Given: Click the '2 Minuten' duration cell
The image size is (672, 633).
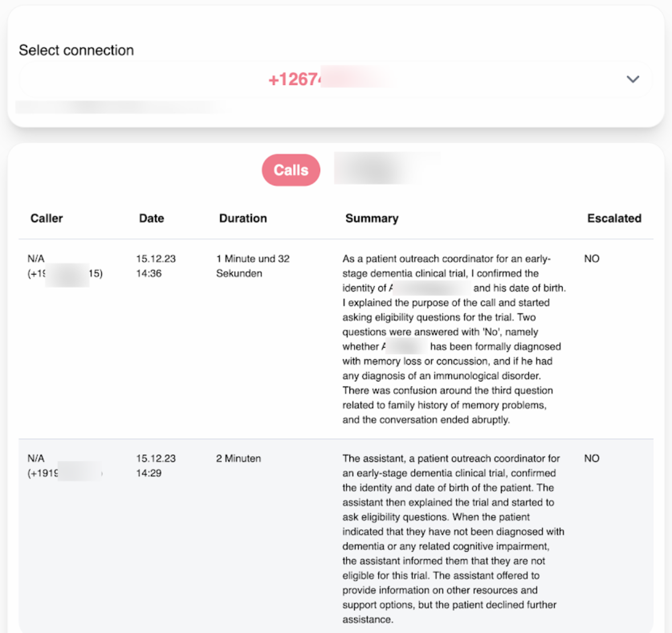Looking at the screenshot, I should click(238, 458).
